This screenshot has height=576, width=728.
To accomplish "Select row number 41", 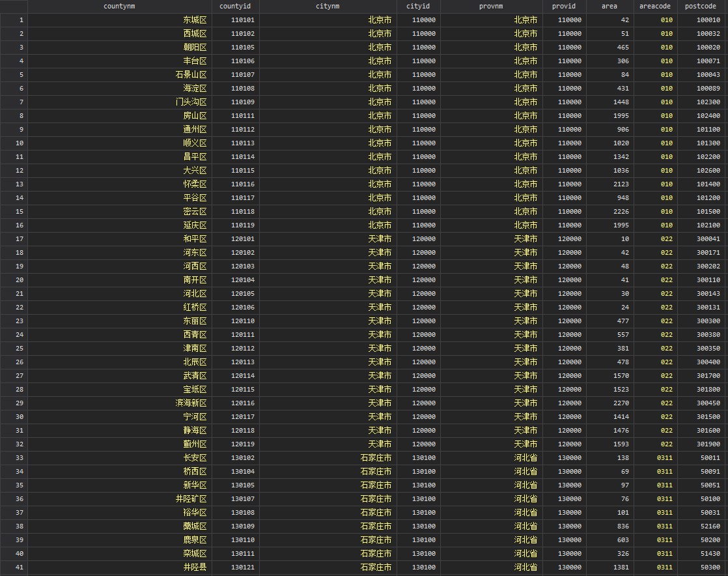I will [14, 567].
